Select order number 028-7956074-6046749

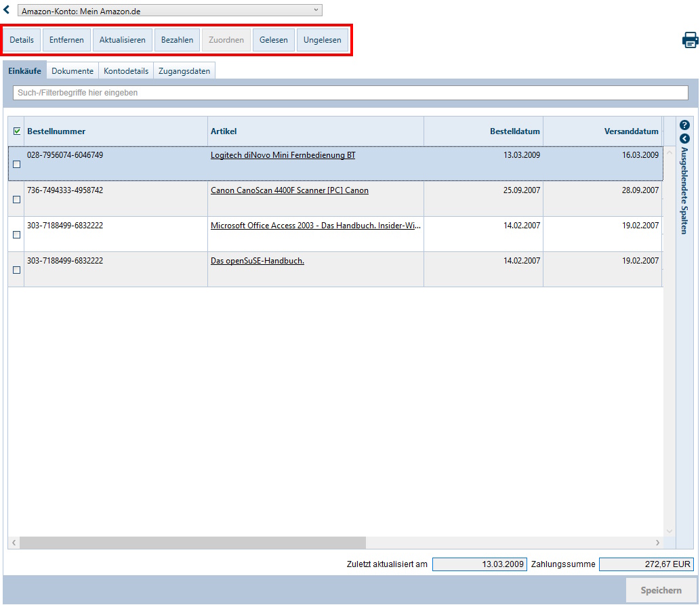65,155
